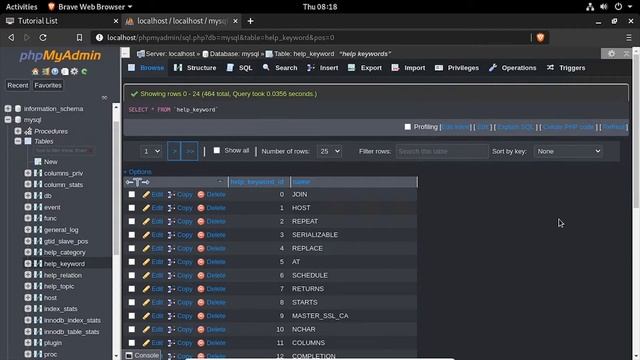Image resolution: width=640 pixels, height=360 pixels.
Task: Click the Copy icon for the AT row
Action: 171,262
